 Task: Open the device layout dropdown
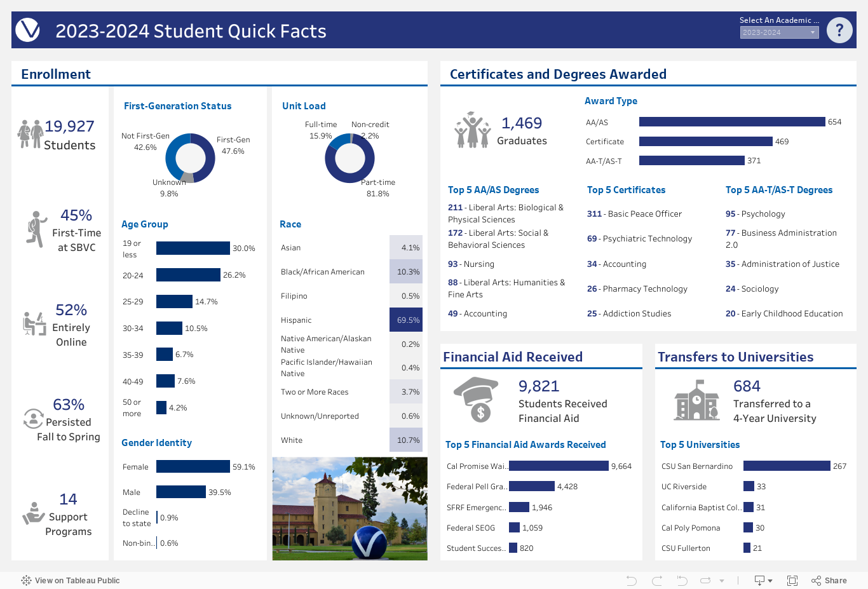point(763,580)
